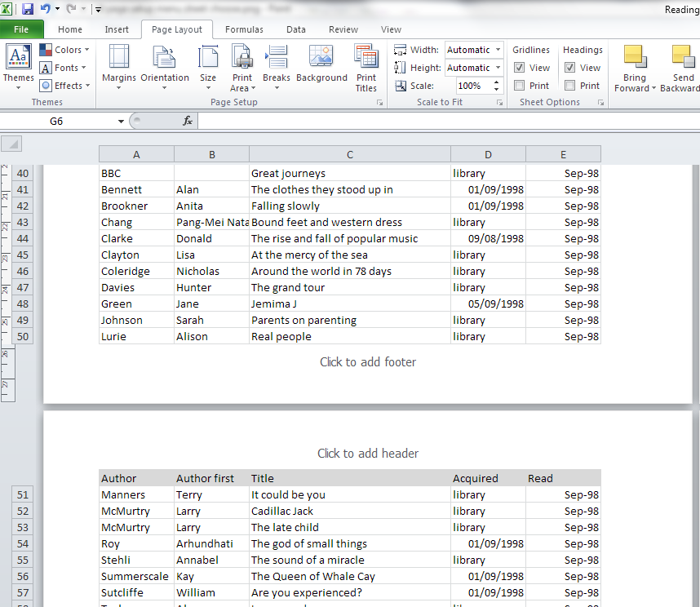Expand the Height Automatic dropdown
The image size is (700, 607).
[498, 68]
